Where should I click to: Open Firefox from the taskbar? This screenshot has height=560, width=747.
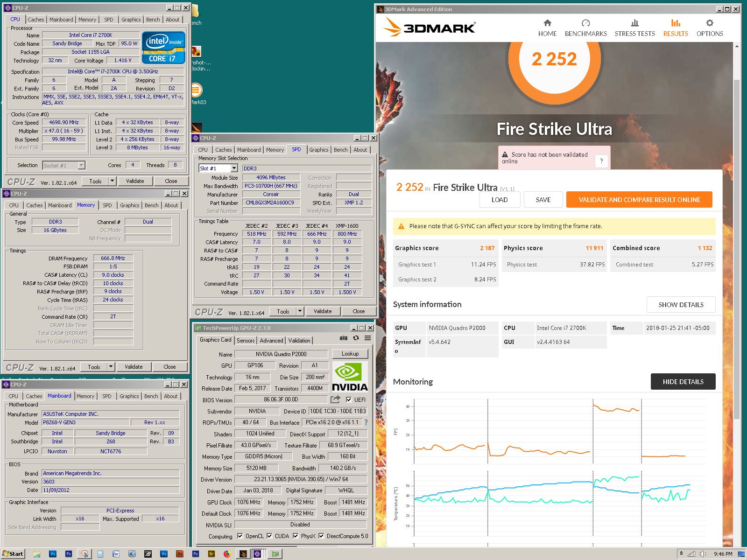[227, 554]
